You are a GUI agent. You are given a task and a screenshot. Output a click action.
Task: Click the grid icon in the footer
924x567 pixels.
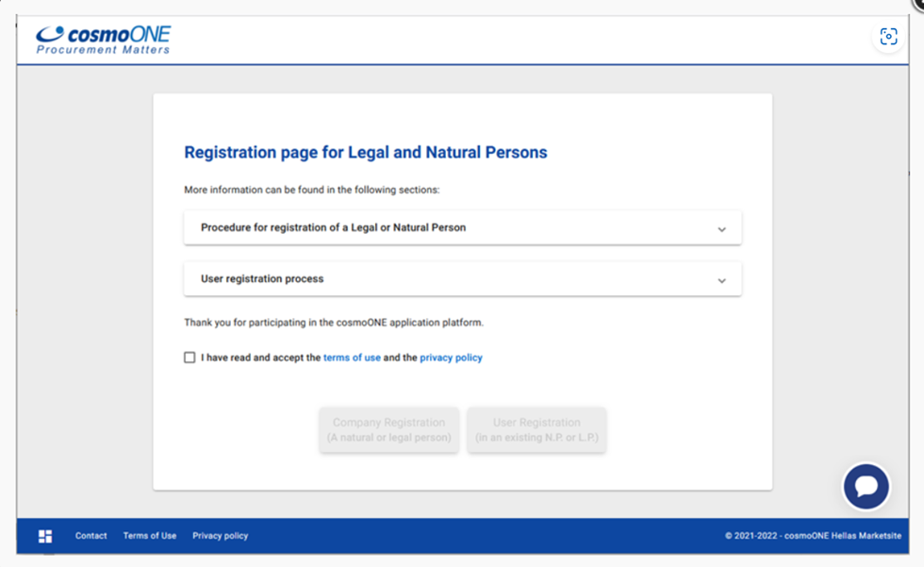click(x=45, y=536)
